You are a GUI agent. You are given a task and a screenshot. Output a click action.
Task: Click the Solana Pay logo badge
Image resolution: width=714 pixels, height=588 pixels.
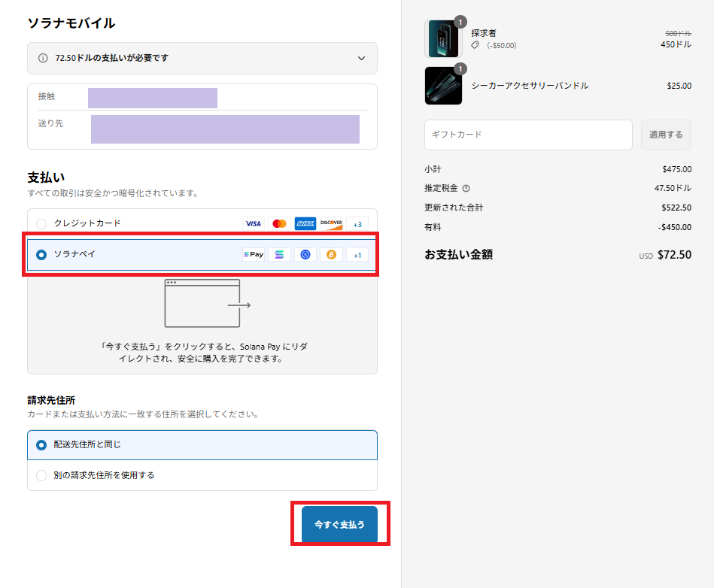click(254, 254)
